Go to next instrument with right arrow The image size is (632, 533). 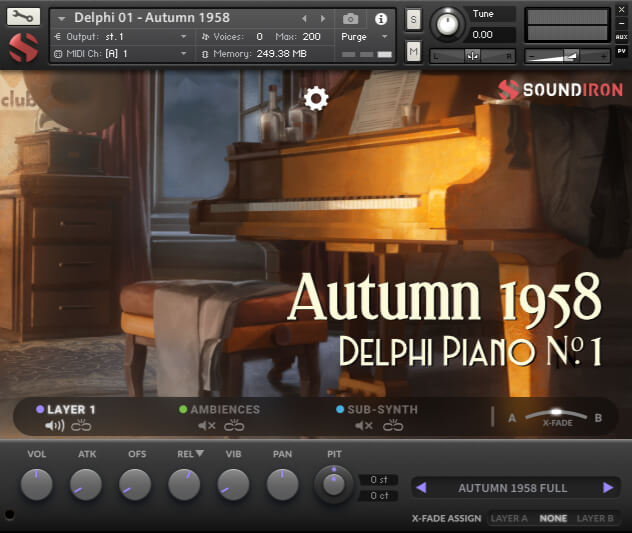(x=323, y=19)
